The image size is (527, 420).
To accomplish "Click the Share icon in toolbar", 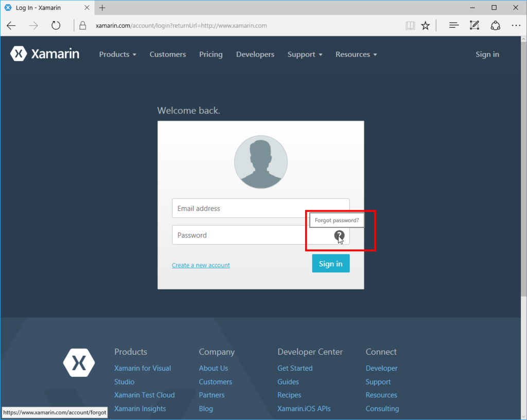I will coord(496,26).
